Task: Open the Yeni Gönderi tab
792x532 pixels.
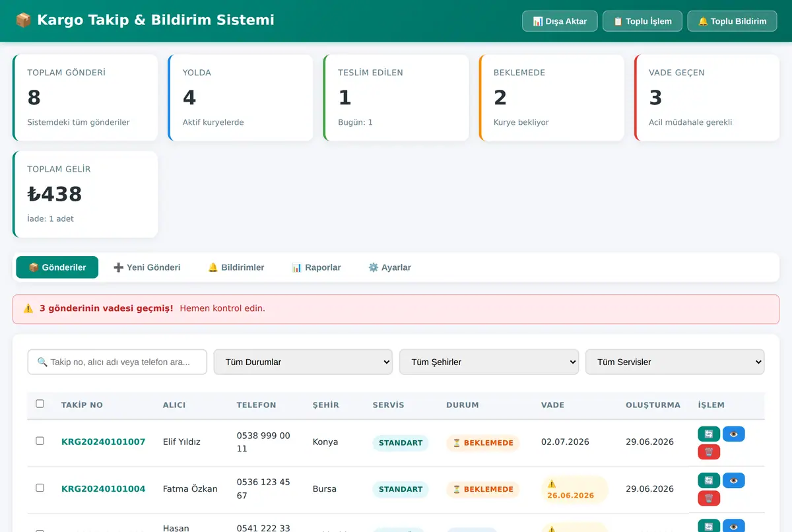Action: pyautogui.click(x=147, y=267)
